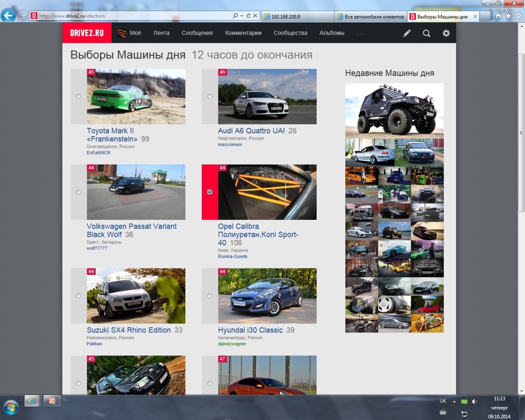Click the selected Opel Calibra radio button
Screen dimensions: 525x420
coord(209,192)
